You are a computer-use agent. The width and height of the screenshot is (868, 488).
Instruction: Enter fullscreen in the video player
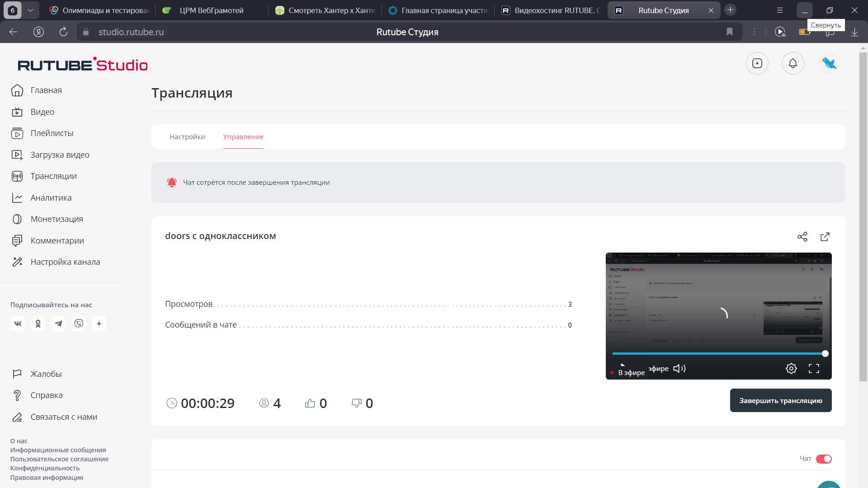(814, 369)
